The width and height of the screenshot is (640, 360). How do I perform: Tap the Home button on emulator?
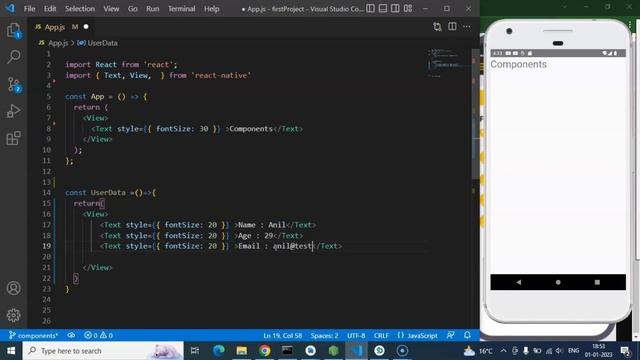[558, 282]
